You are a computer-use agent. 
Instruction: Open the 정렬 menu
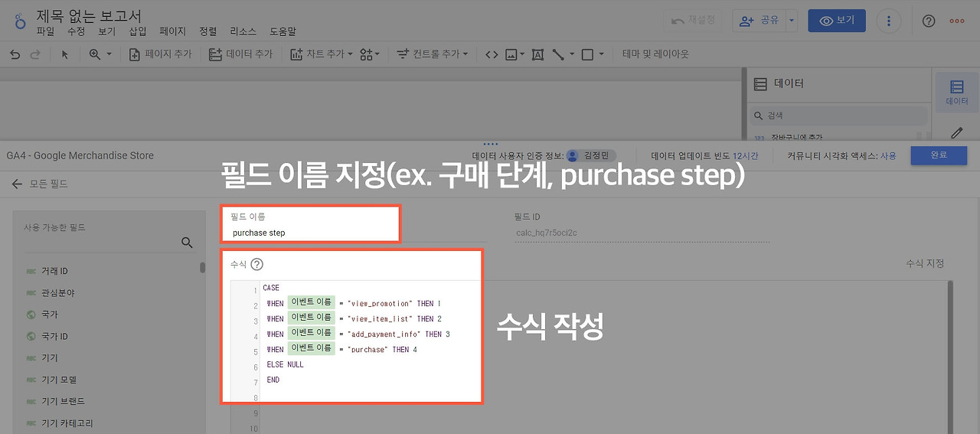(207, 31)
